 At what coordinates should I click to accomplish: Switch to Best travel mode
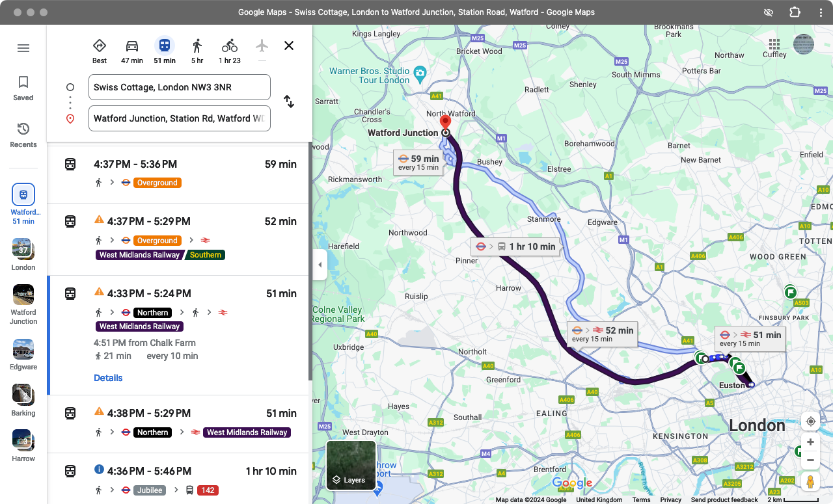tap(100, 51)
